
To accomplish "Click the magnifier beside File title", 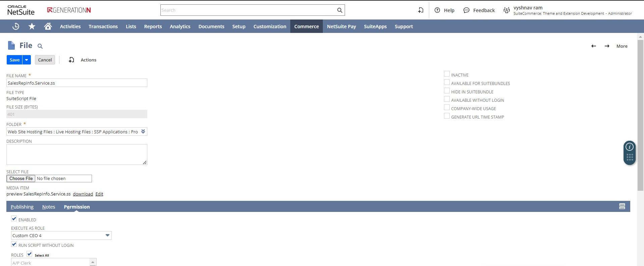I will [40, 46].
